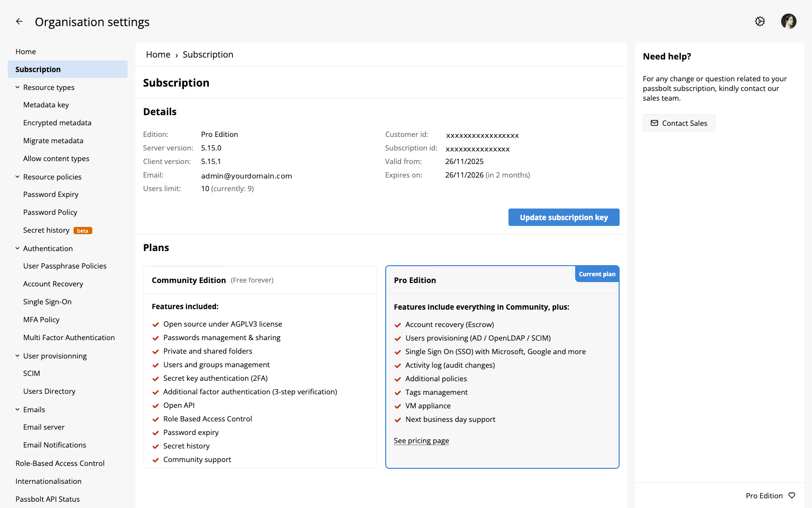The height and width of the screenshot is (508, 812).
Task: Click the Community Edition plan heading
Action: click(x=188, y=280)
